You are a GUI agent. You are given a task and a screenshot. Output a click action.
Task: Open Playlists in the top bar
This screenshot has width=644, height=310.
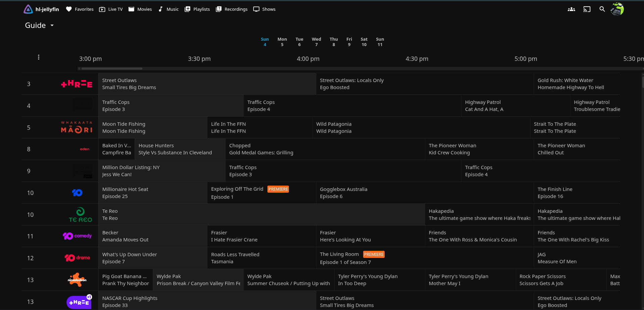(x=197, y=9)
